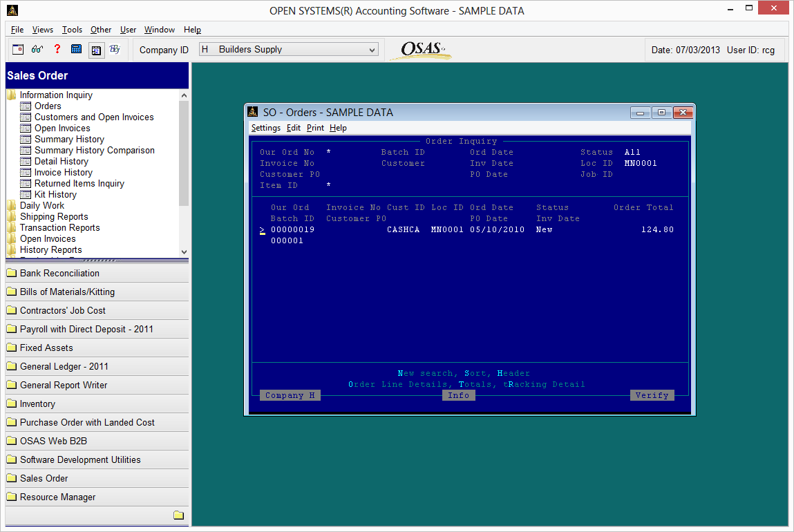Open the Inventory module
Screen dimensions: 794x532
point(97,404)
